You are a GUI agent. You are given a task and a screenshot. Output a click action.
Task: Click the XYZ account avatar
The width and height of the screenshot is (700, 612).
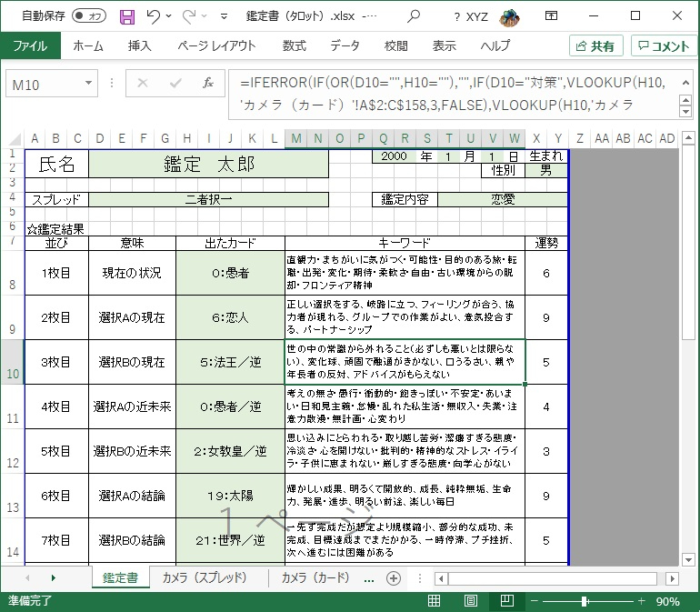(509, 17)
